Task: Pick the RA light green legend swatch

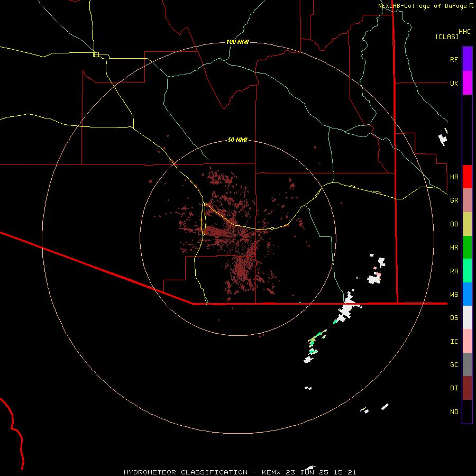Action: tap(467, 271)
